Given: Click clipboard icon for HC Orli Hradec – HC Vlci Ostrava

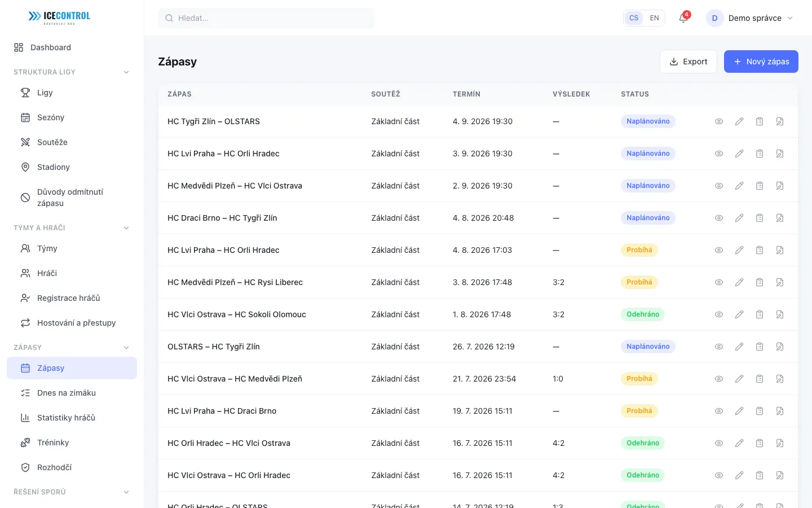Looking at the screenshot, I should click(760, 443).
